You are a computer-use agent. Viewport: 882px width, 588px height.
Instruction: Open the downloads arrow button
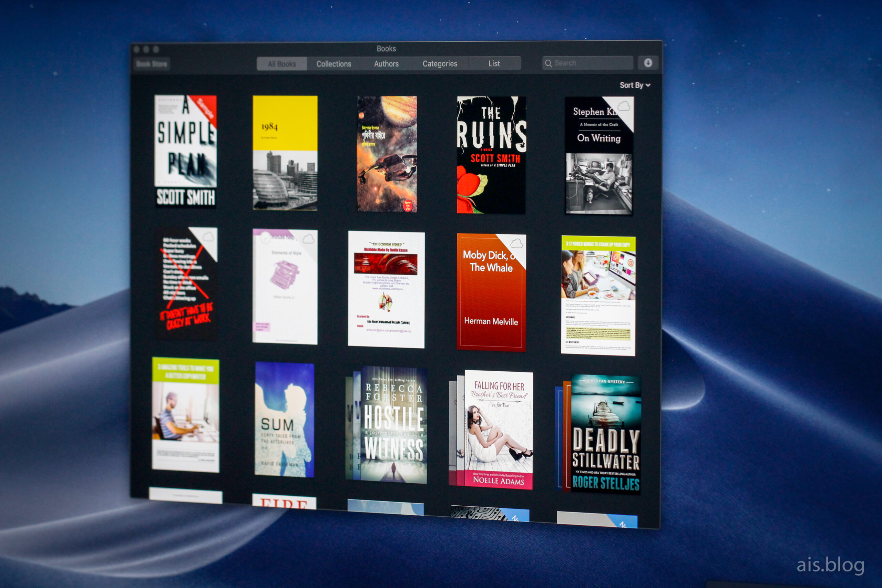(648, 63)
